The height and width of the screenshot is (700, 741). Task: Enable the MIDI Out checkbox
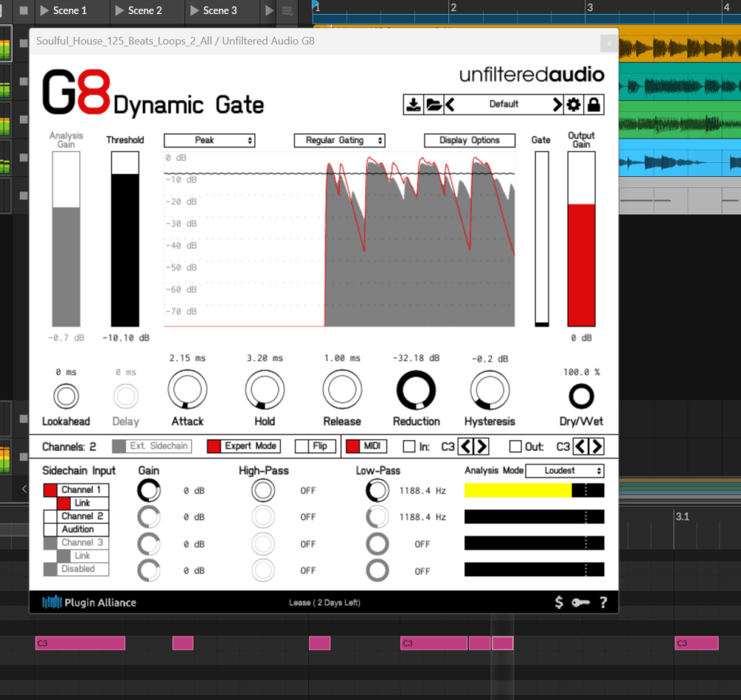coord(516,447)
